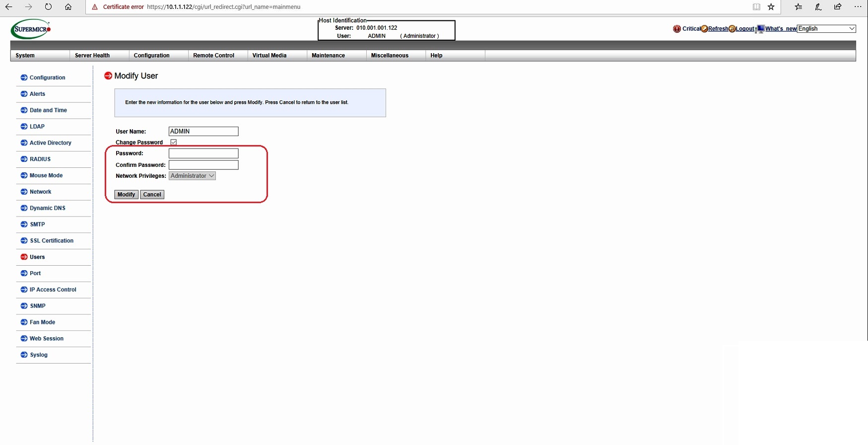Click the browser back arrow
Screen dimensions: 868x445
click(8, 7)
